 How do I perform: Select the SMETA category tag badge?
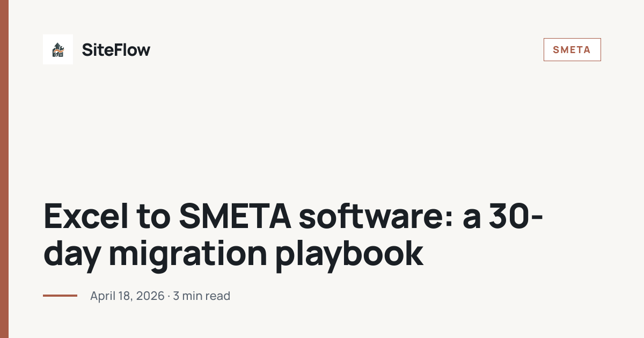point(572,50)
